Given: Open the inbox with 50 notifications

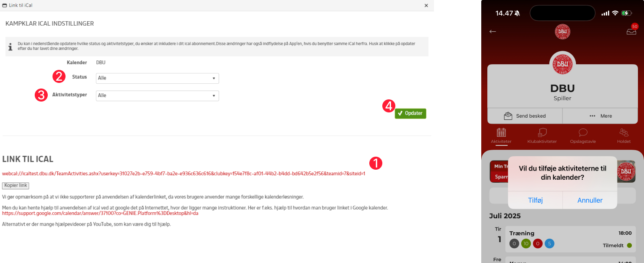Looking at the screenshot, I should click(631, 31).
